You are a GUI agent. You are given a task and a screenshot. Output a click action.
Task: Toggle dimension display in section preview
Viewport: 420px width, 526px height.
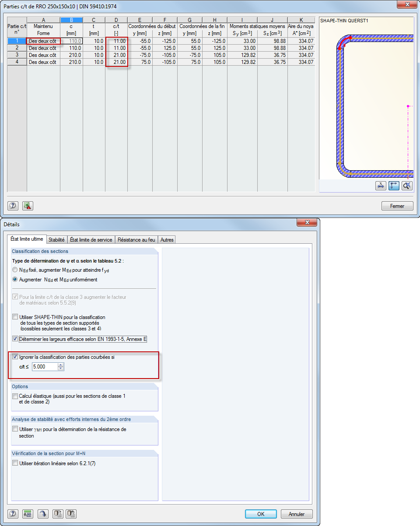click(x=381, y=186)
